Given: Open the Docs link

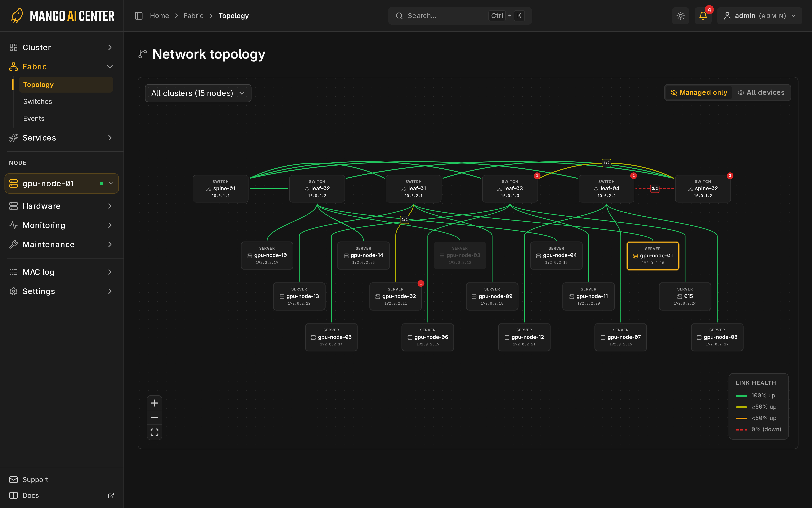Looking at the screenshot, I should 62,495.
